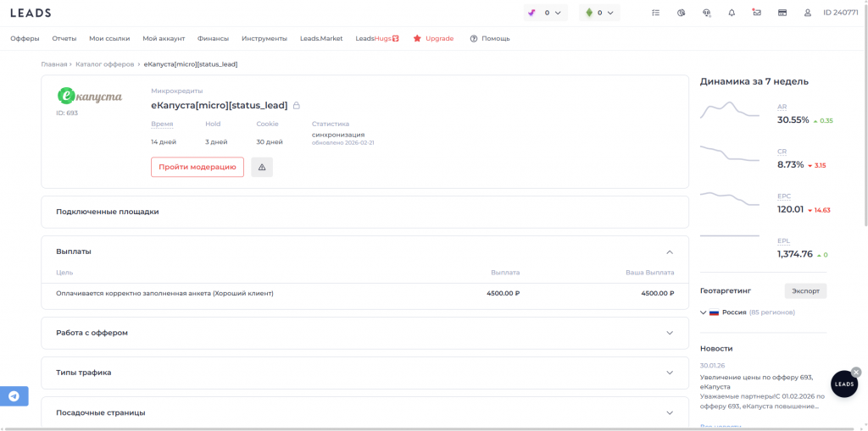Screen dimensions: 868x431
Task: Expand the Россия regions list
Action: click(704, 312)
